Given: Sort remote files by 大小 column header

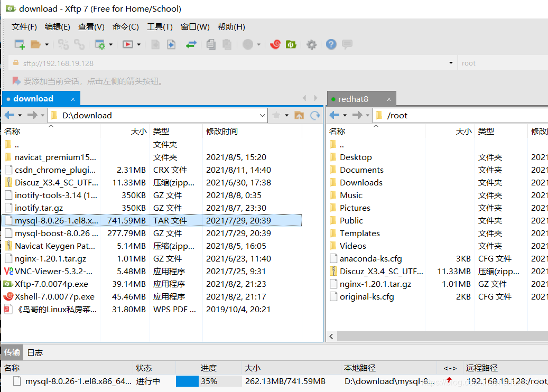Looking at the screenshot, I should (x=463, y=131).
